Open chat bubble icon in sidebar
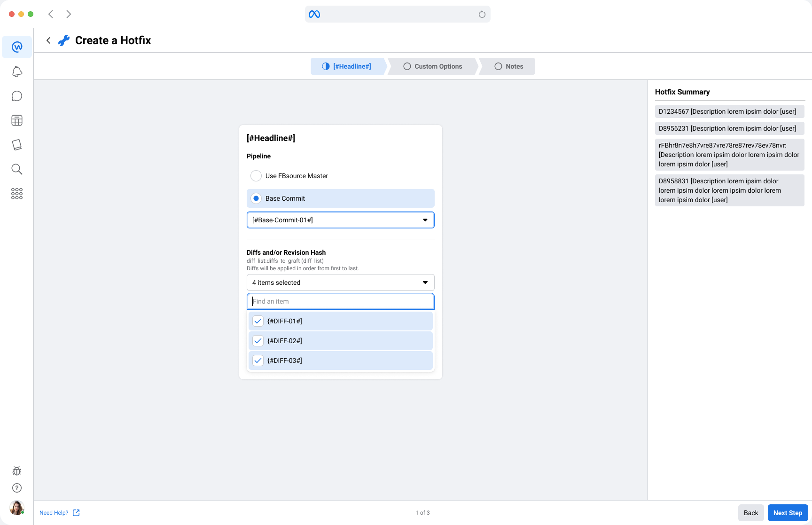The width and height of the screenshot is (812, 525). [17, 96]
